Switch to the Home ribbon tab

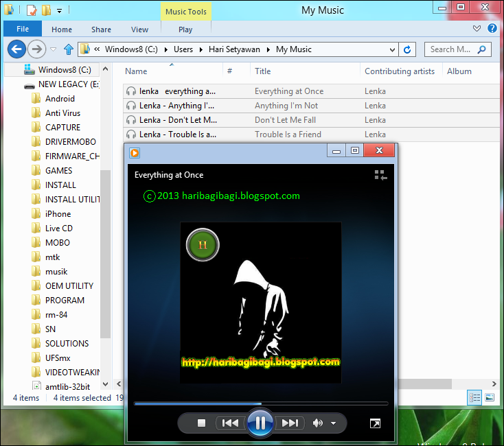(62, 30)
